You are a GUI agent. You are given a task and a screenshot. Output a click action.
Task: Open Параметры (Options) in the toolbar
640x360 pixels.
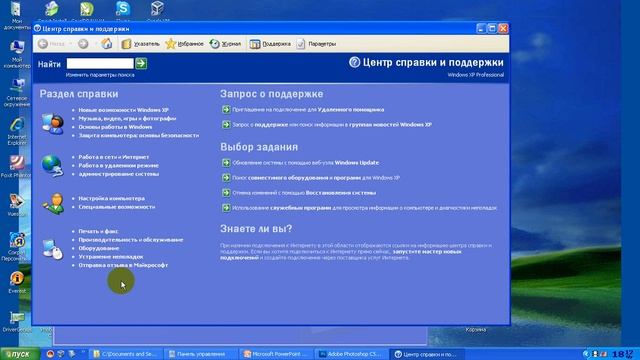tap(316, 44)
